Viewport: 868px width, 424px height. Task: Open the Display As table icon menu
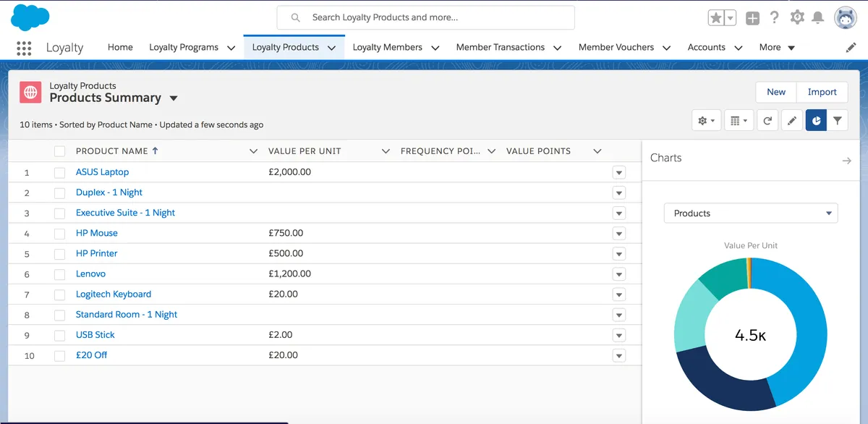click(x=739, y=121)
